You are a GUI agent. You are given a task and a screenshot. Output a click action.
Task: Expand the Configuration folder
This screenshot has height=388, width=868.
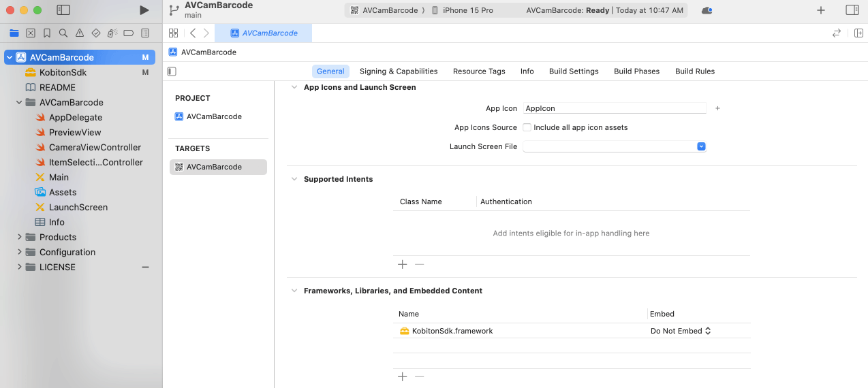(19, 252)
